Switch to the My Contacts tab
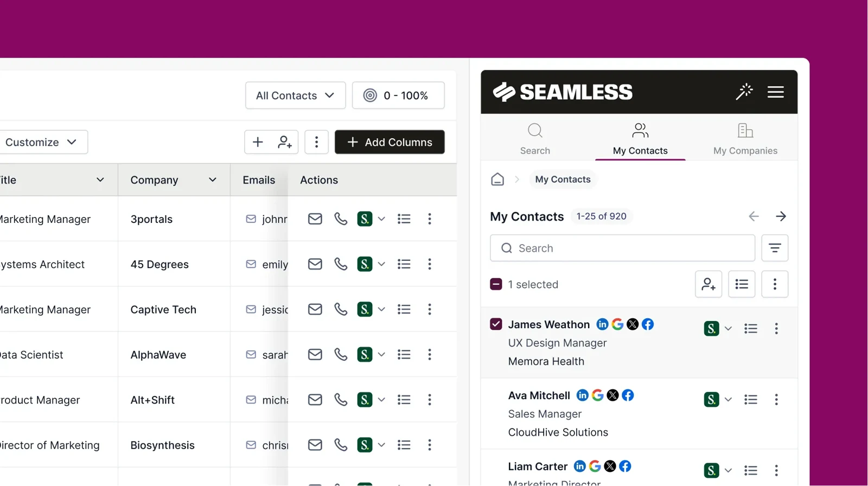The image size is (868, 486). click(640, 139)
